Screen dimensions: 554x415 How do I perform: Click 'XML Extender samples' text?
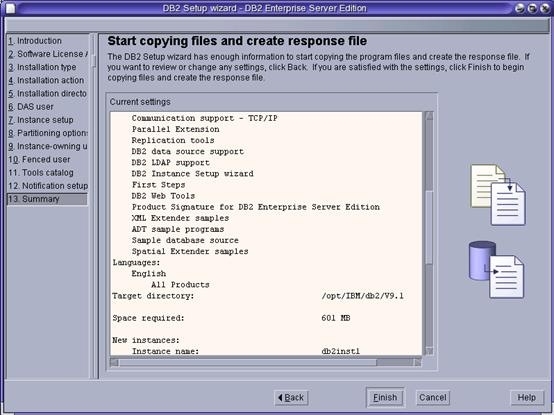click(180, 218)
